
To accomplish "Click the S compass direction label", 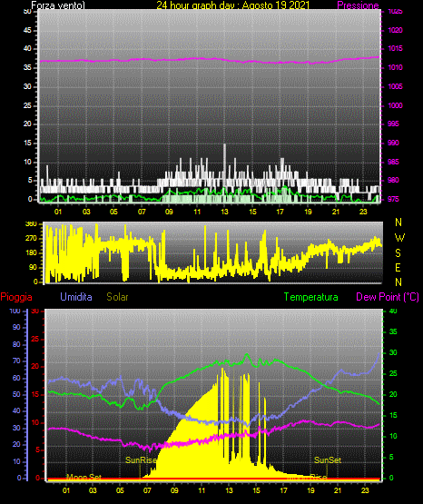I will 398,253.
